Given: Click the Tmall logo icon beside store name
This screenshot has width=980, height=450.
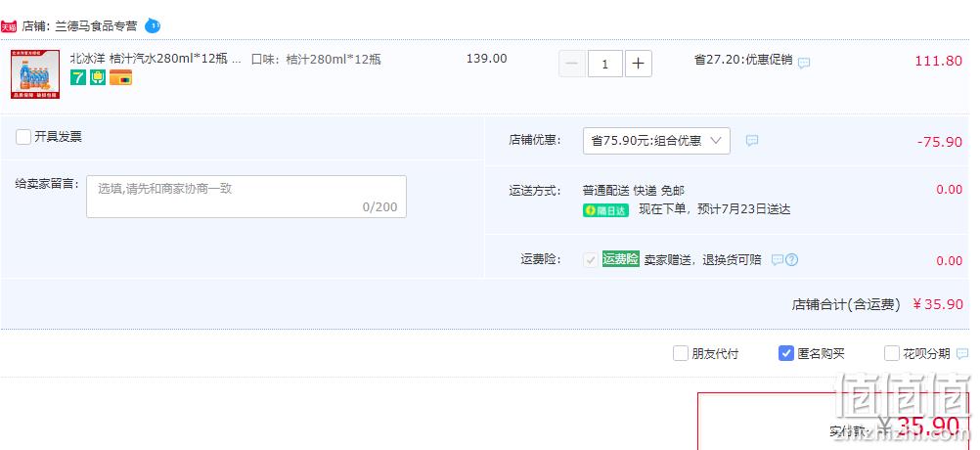Looking at the screenshot, I should pyautogui.click(x=8, y=26).
